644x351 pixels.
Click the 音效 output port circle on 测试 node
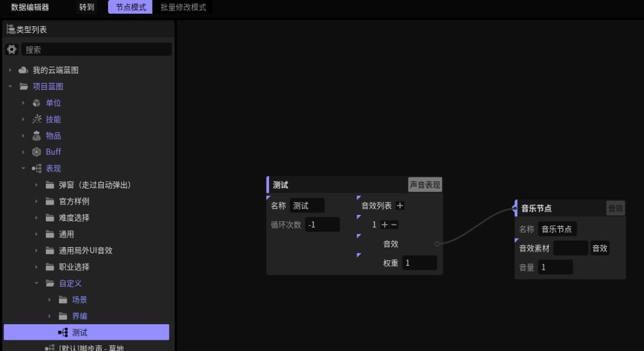(437, 244)
